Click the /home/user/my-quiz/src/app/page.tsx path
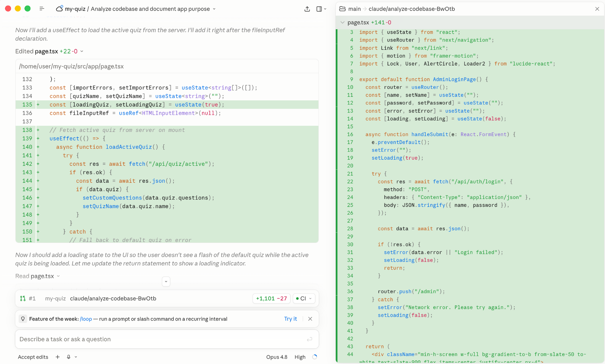 point(71,66)
